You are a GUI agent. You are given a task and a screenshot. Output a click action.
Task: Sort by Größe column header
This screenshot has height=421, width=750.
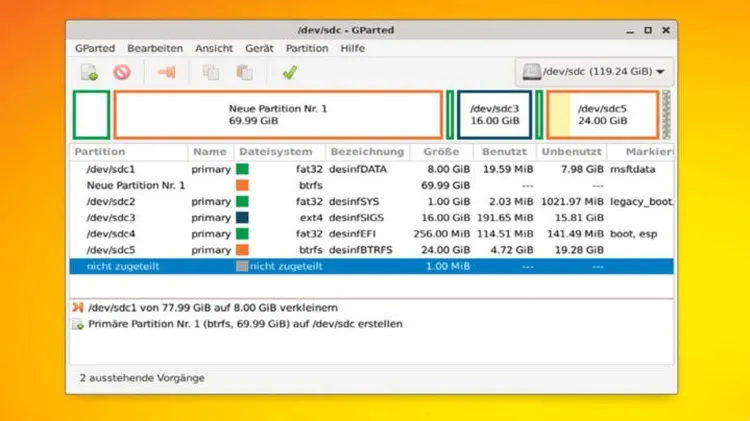(441, 152)
